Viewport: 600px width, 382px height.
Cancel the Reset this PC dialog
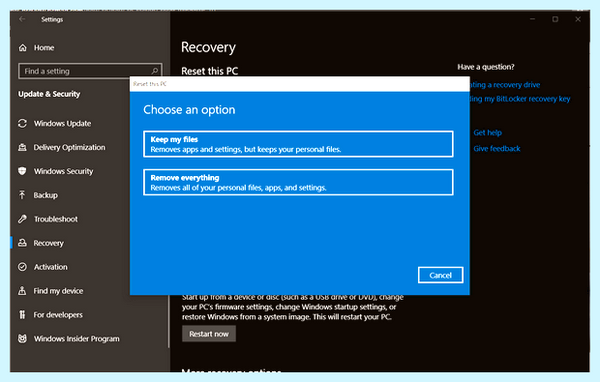click(x=440, y=275)
